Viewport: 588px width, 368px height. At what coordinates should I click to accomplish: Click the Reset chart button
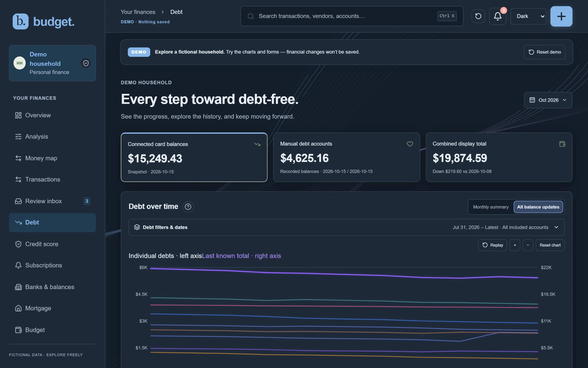tap(550, 245)
